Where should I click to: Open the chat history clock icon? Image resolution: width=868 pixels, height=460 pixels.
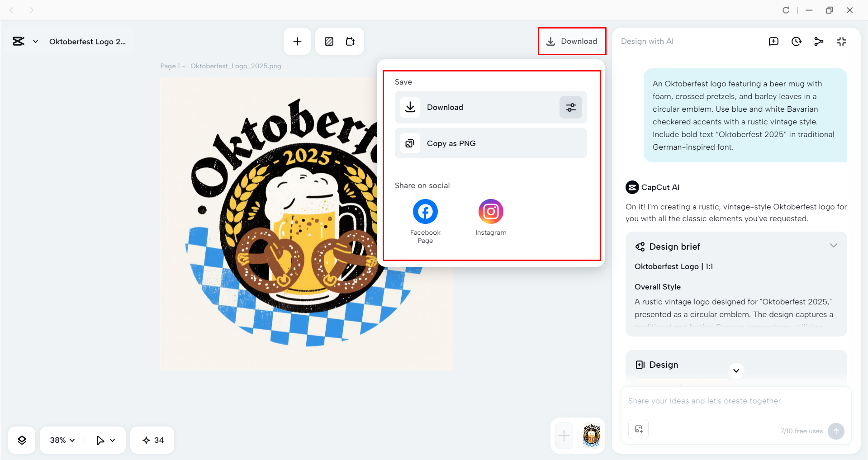click(x=796, y=42)
